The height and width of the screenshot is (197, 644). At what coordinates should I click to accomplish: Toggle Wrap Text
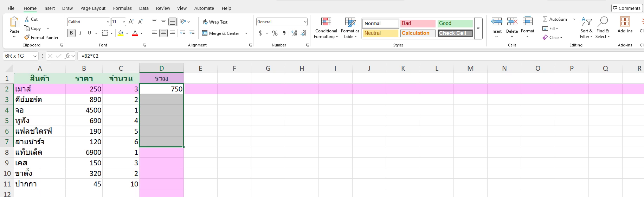coord(215,22)
